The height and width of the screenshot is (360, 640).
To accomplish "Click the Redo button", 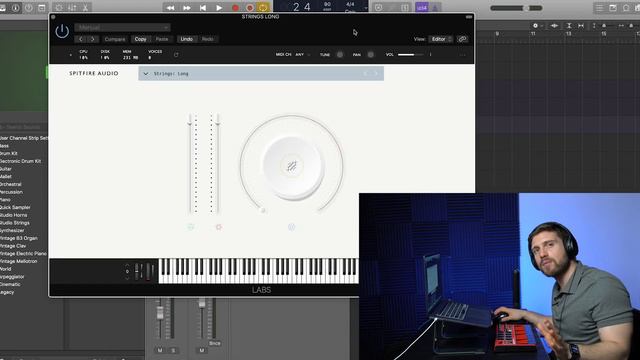I will 208,39.
